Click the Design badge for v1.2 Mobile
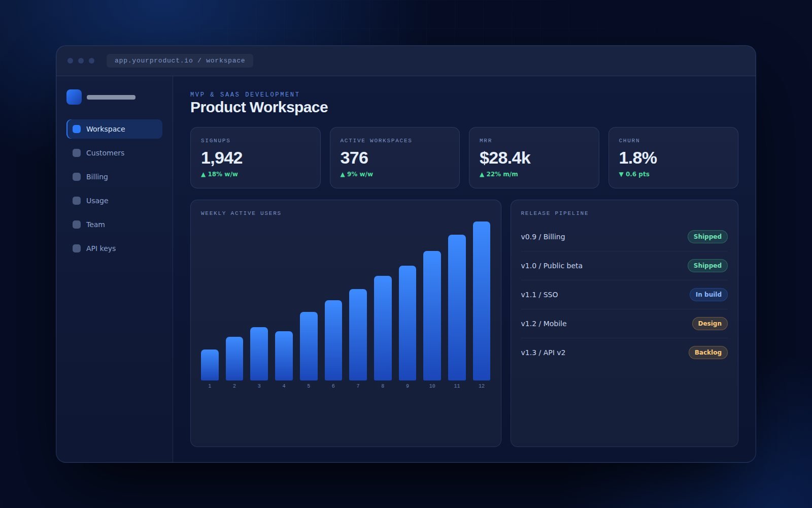 (x=709, y=324)
